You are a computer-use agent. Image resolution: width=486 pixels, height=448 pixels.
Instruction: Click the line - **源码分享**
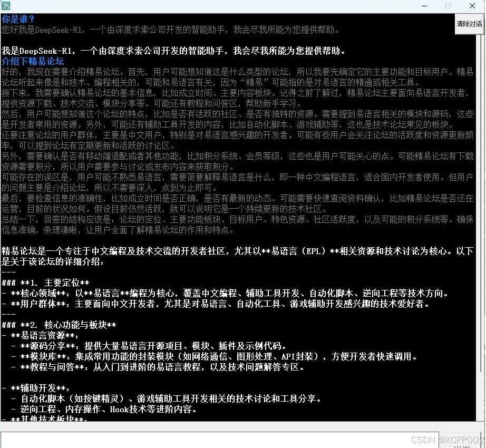[149, 346]
